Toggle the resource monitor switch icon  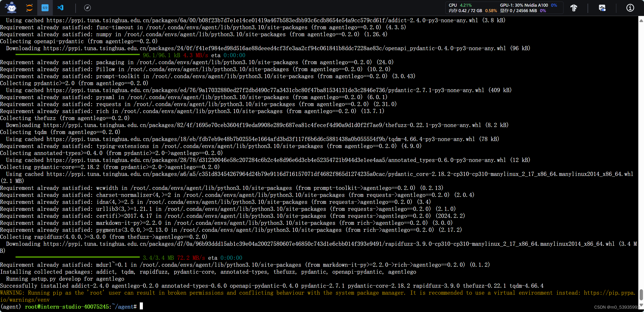[x=602, y=8]
